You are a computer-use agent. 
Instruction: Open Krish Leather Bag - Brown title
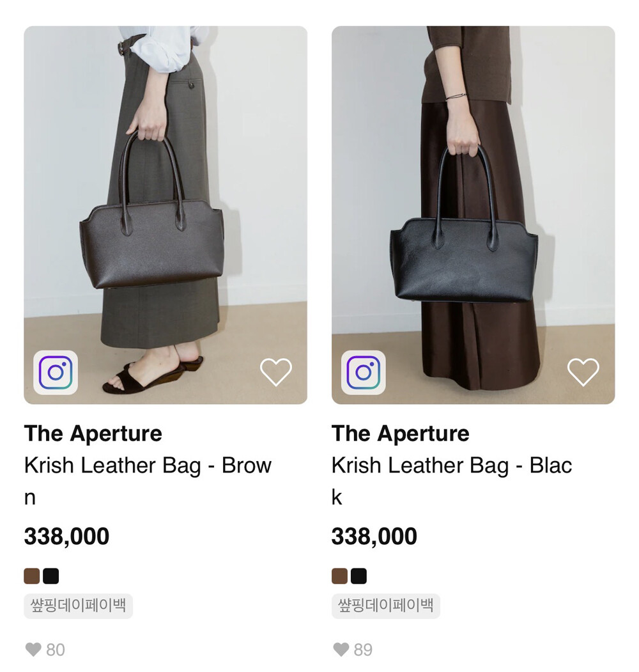click(148, 481)
